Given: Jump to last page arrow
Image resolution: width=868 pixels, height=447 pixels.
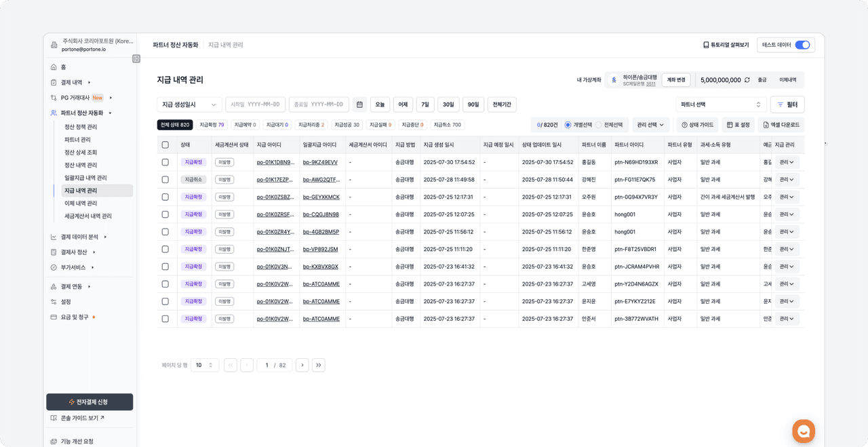Looking at the screenshot, I should click(319, 365).
